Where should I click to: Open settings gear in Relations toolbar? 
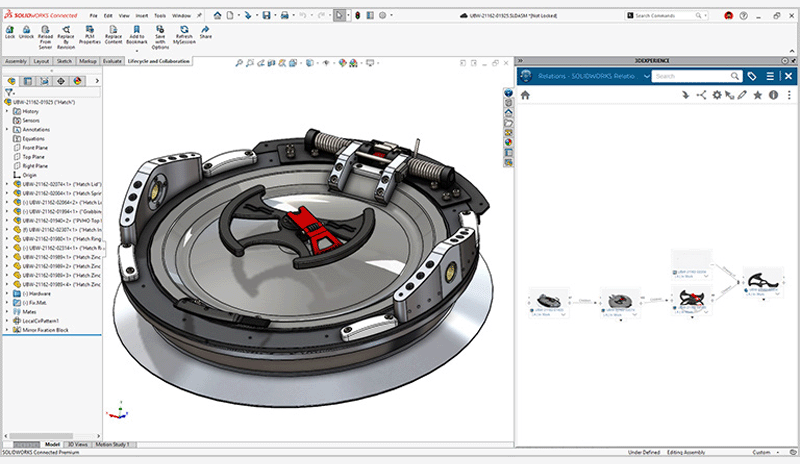pyautogui.click(x=716, y=95)
